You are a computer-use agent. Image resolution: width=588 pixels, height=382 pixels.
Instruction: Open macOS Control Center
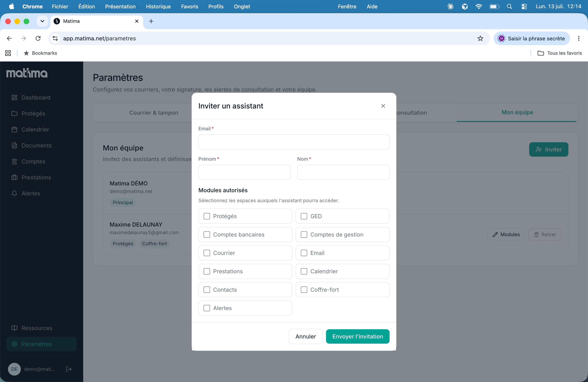coord(524,7)
